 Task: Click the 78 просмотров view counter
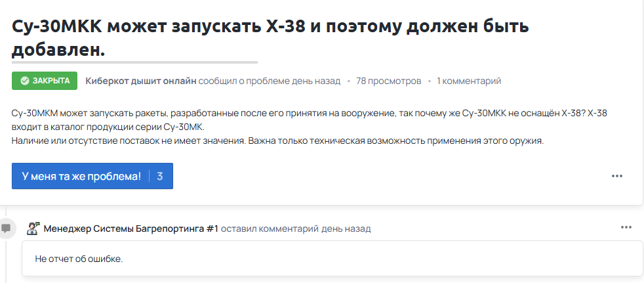[x=388, y=81]
